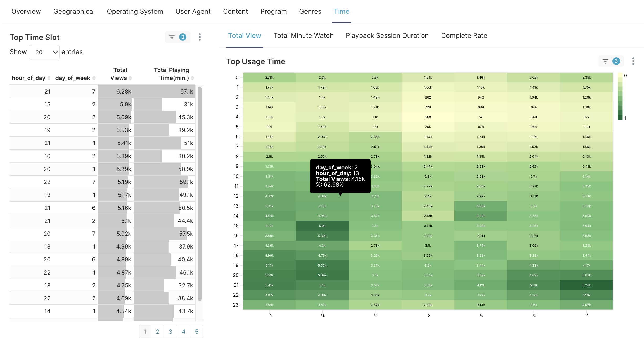Go to the Content tab
The height and width of the screenshot is (351, 644).
[x=235, y=11]
